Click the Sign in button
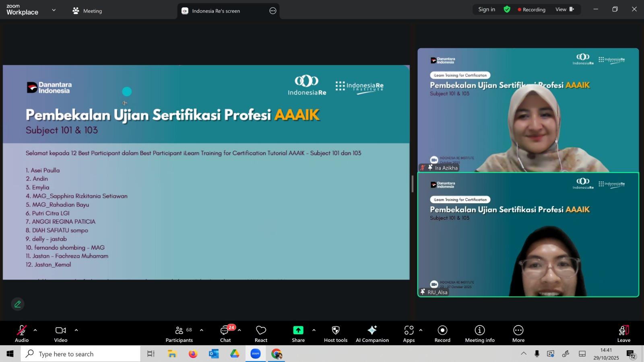644x362 pixels. (x=487, y=9)
